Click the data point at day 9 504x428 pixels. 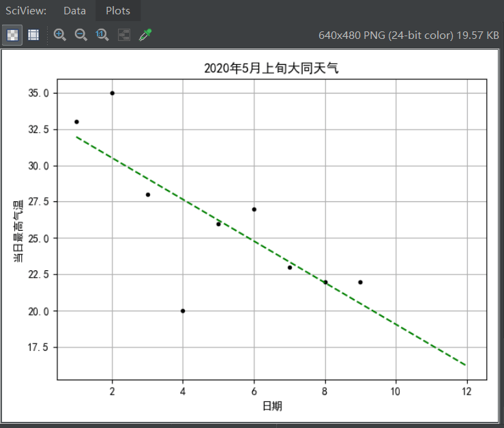coord(360,282)
